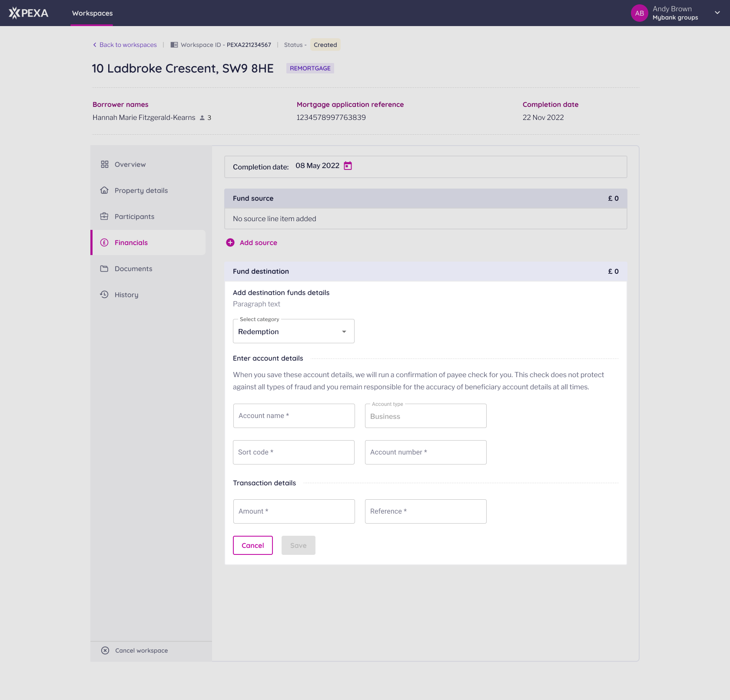Select the Property details house icon
This screenshot has height=700, width=730.
(x=104, y=190)
